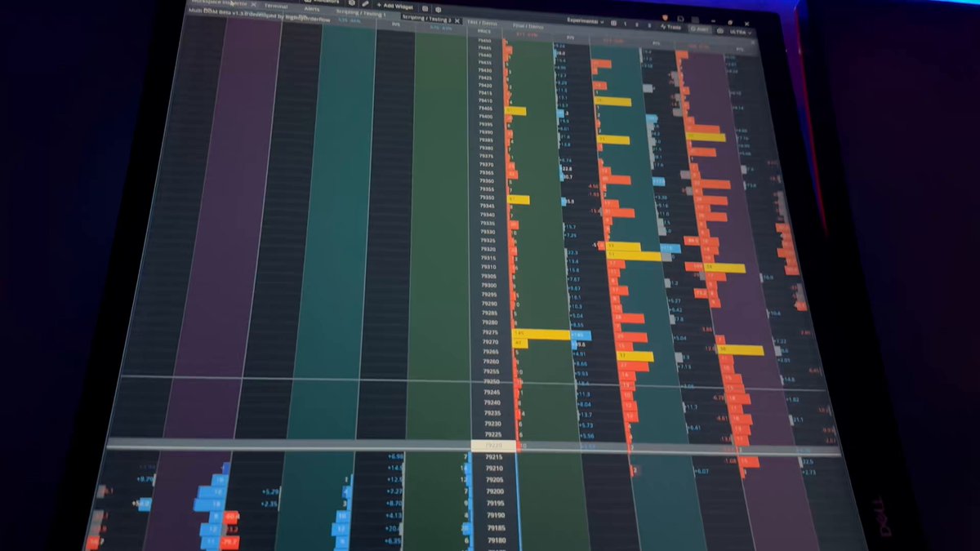Select price row 79235
980x551 pixels.
492,413
